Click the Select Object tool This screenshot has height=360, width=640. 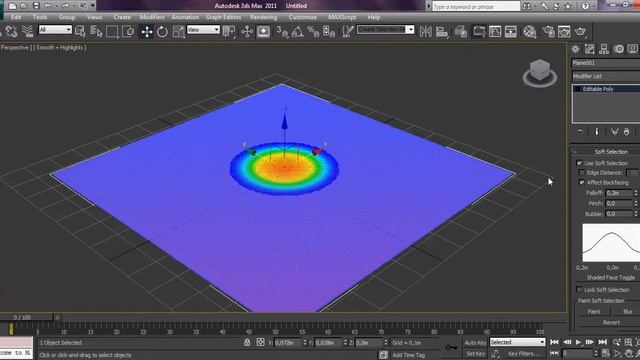click(80, 31)
